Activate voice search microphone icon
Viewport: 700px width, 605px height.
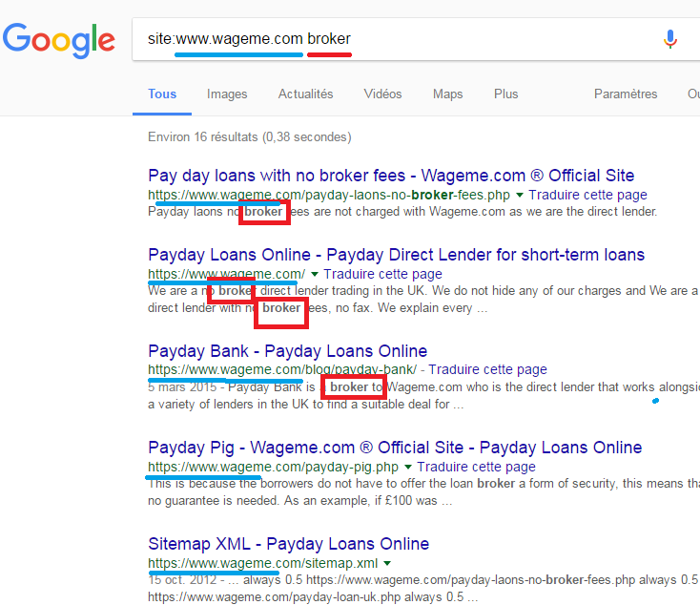[669, 39]
